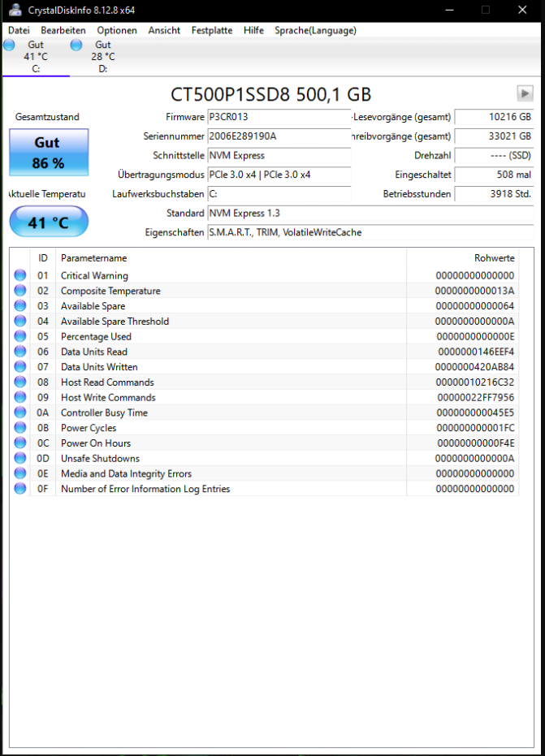Click the status orb for Host Read Commands
This screenshot has width=545, height=756.
coord(20,382)
